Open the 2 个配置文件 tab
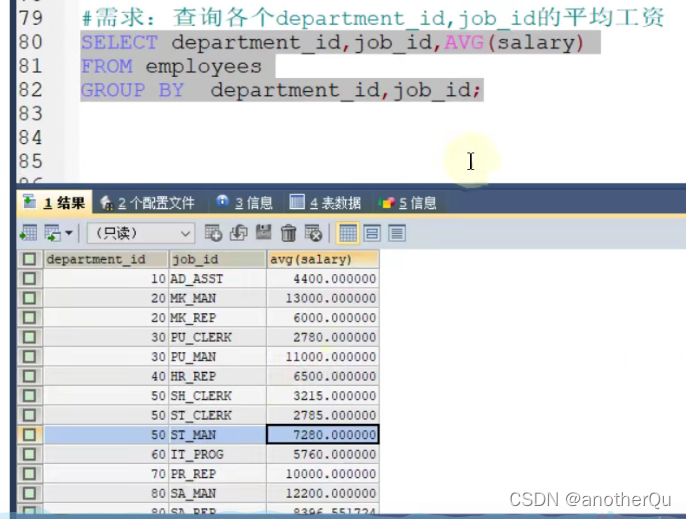The width and height of the screenshot is (686, 519). tap(147, 203)
